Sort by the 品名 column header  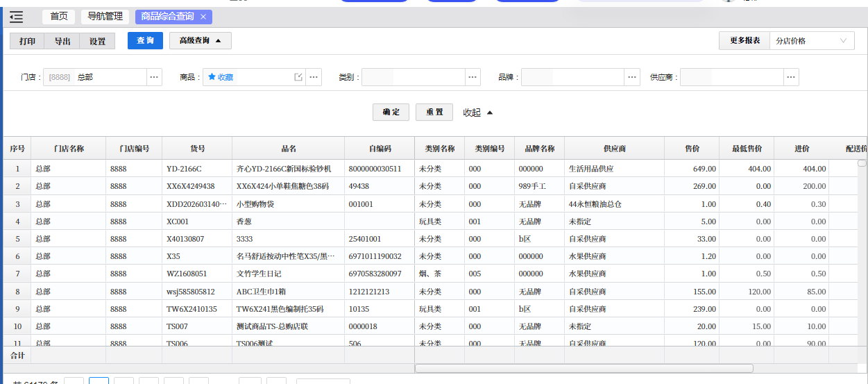(289, 149)
